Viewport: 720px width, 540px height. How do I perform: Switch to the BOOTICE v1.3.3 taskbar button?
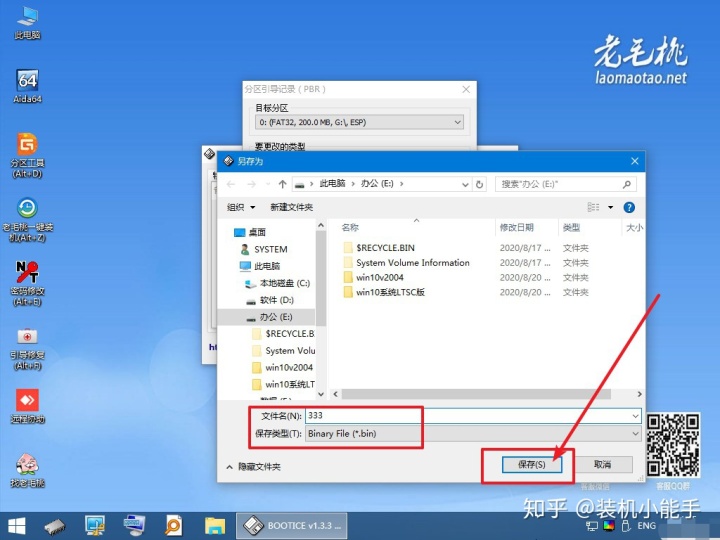coord(292,526)
